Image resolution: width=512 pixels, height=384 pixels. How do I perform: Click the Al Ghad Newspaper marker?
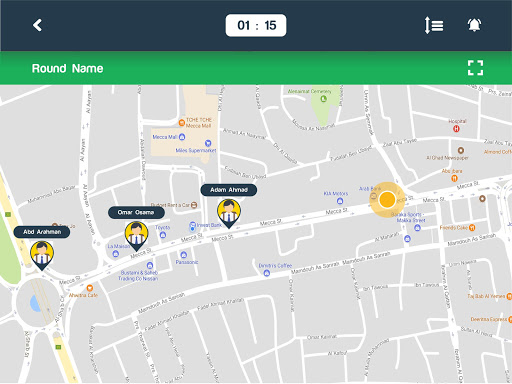click(x=461, y=150)
